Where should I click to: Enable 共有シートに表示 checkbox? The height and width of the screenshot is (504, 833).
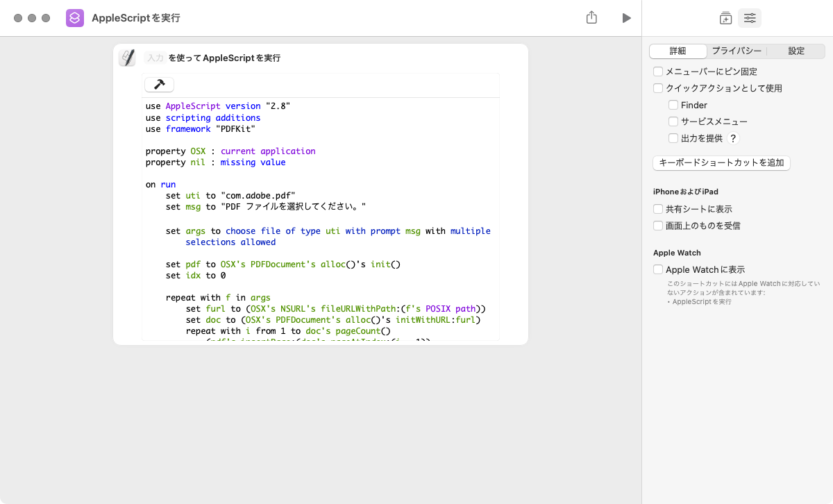pyautogui.click(x=658, y=209)
